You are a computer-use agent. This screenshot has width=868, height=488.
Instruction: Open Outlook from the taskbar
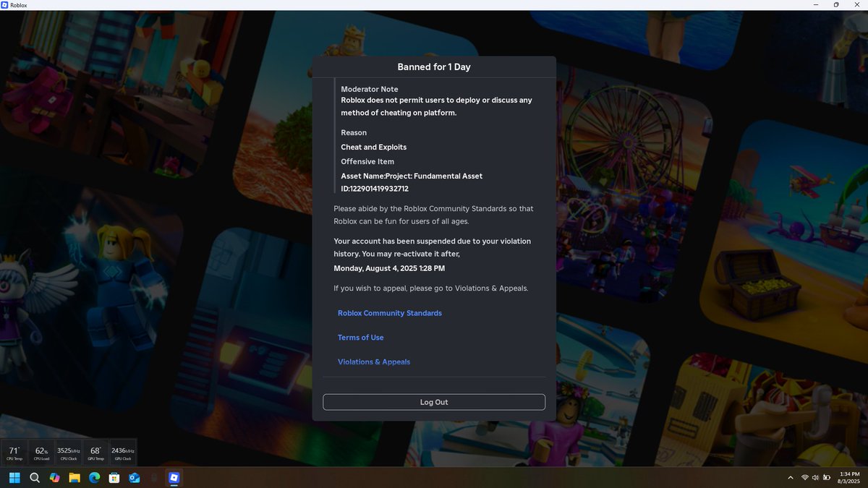[x=134, y=478]
